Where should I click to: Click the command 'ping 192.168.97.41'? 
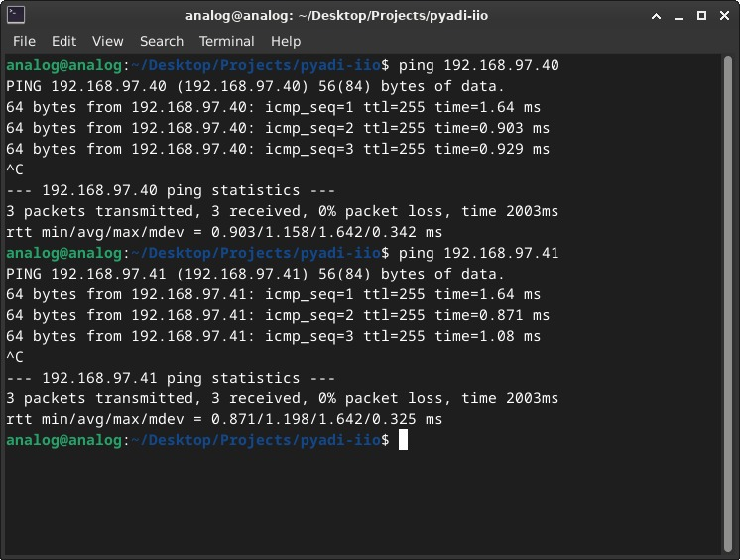pos(478,253)
